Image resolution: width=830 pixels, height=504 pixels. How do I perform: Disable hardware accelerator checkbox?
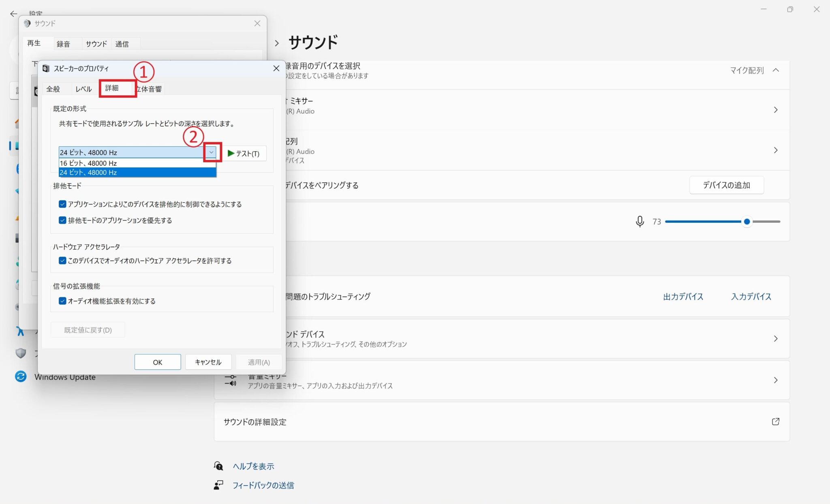pyautogui.click(x=62, y=261)
